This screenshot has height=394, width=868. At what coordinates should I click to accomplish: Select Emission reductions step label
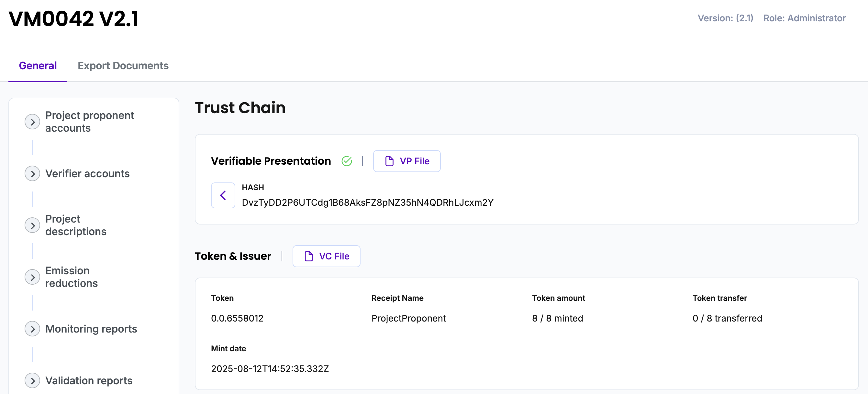(x=72, y=277)
